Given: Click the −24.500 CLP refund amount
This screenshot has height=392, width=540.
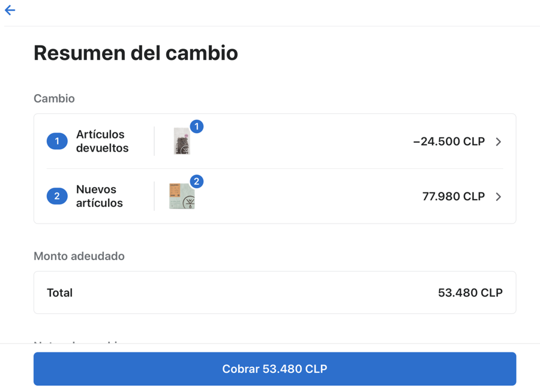Looking at the screenshot, I should [x=449, y=142].
